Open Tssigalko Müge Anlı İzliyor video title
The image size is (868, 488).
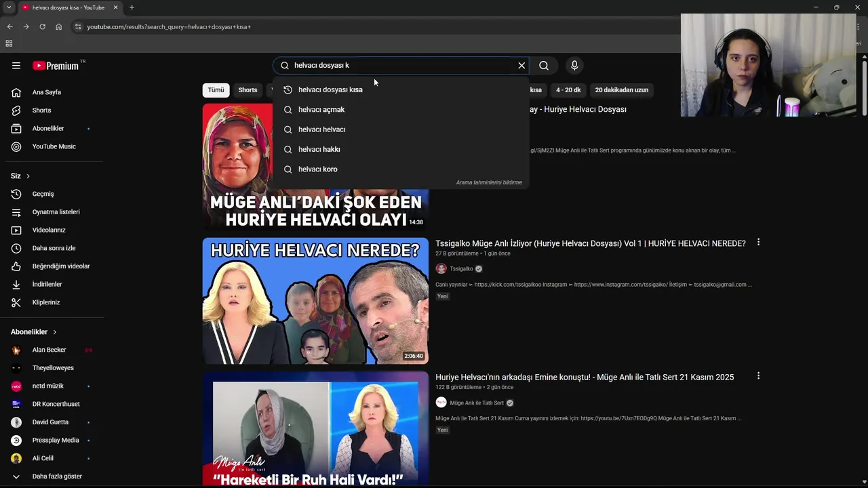(x=590, y=243)
